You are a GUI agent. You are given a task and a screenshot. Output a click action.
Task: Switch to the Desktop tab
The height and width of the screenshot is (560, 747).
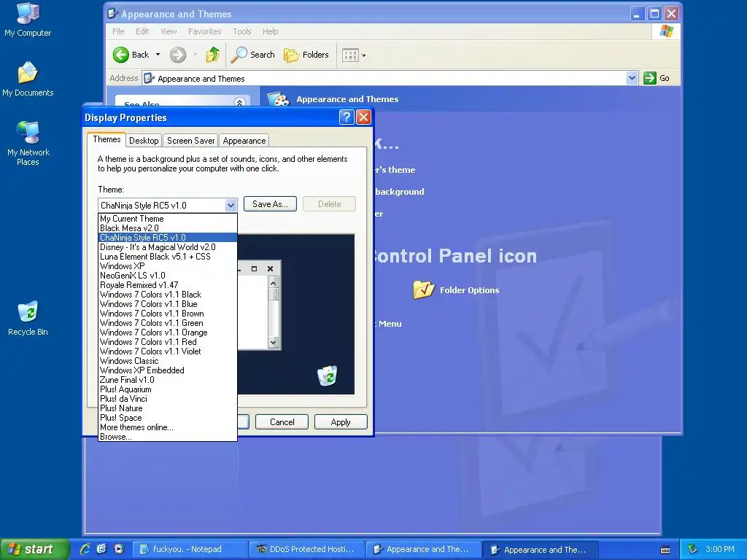point(144,141)
